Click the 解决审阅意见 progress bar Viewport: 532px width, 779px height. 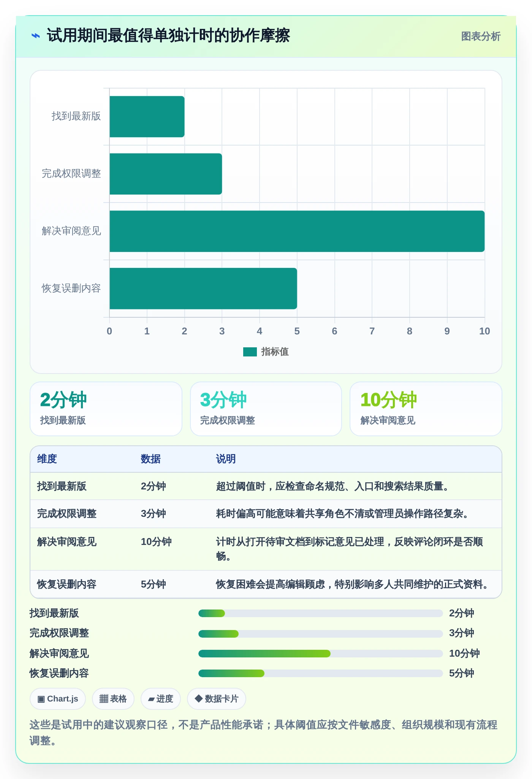tap(321, 654)
